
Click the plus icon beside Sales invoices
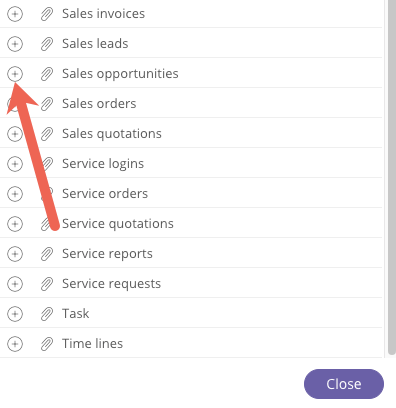tap(15, 14)
